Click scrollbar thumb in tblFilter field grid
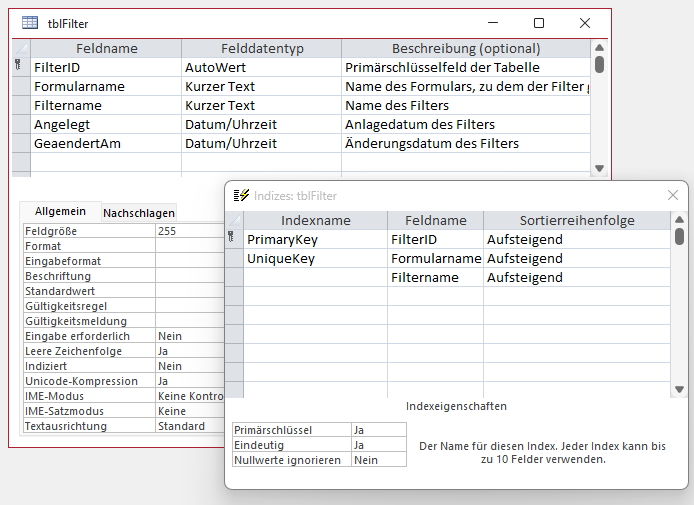The height and width of the screenshot is (505, 694). pos(599,64)
